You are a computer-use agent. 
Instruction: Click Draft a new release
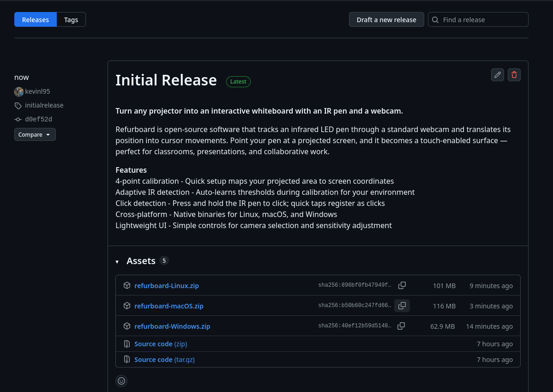(x=386, y=19)
